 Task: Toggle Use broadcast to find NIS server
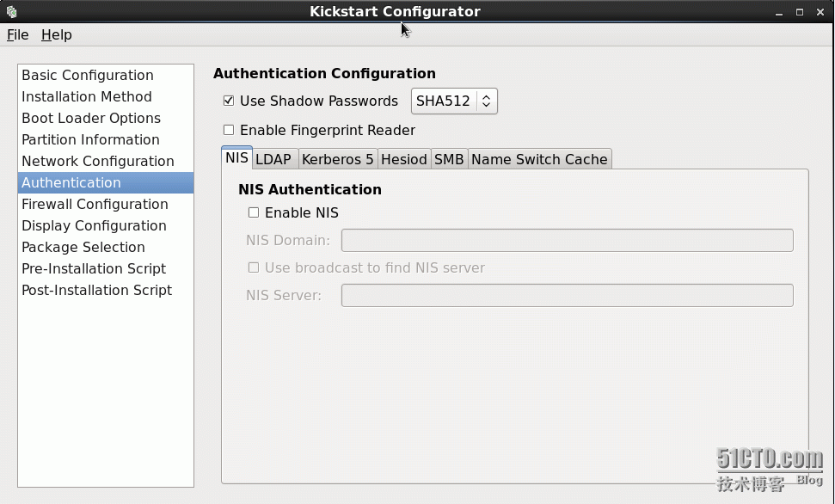coord(254,267)
